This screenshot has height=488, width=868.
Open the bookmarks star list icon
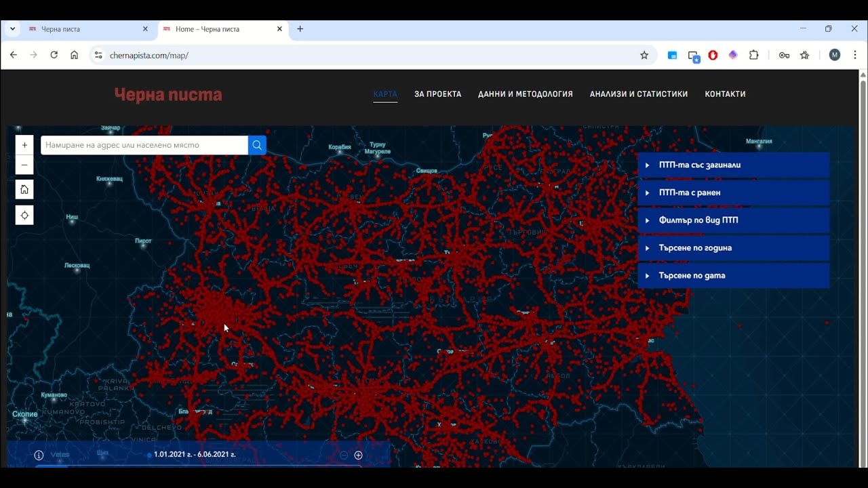point(804,56)
